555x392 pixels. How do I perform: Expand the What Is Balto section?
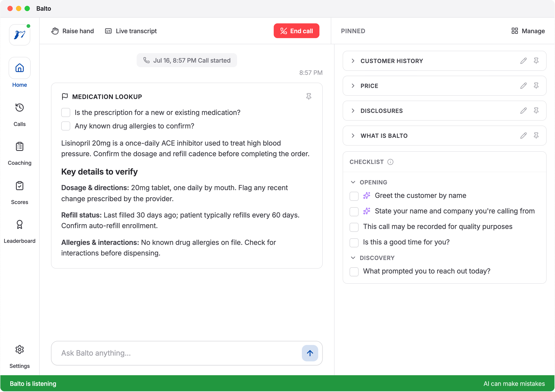coord(353,135)
